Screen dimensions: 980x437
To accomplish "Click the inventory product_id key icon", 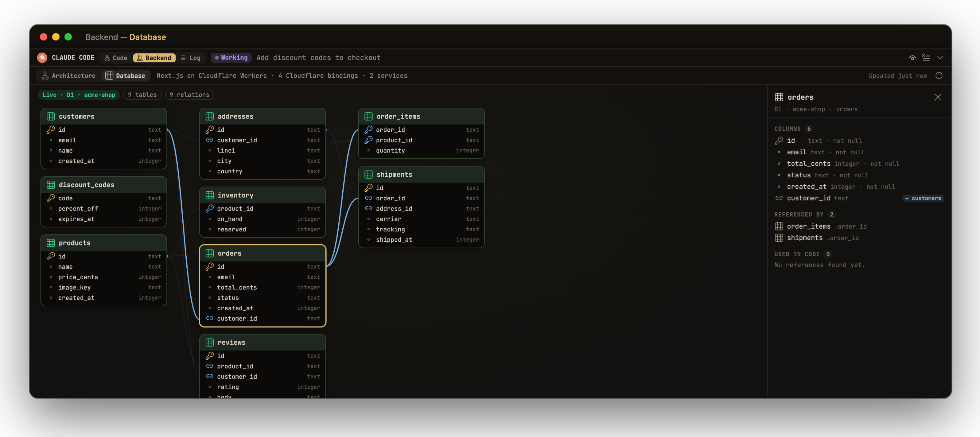I will (x=210, y=208).
